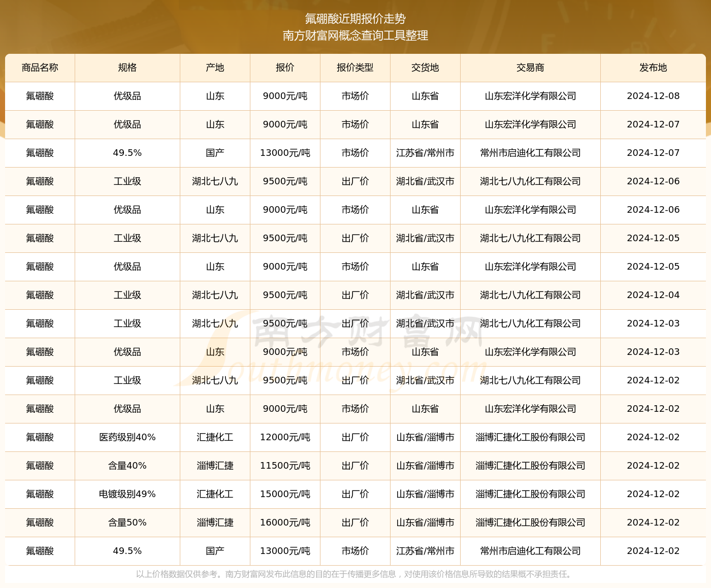This screenshot has width=711, height=588.
Task: Select the 2024-12-03 date for 湖北七八九化工有限公司
Action: click(x=653, y=323)
